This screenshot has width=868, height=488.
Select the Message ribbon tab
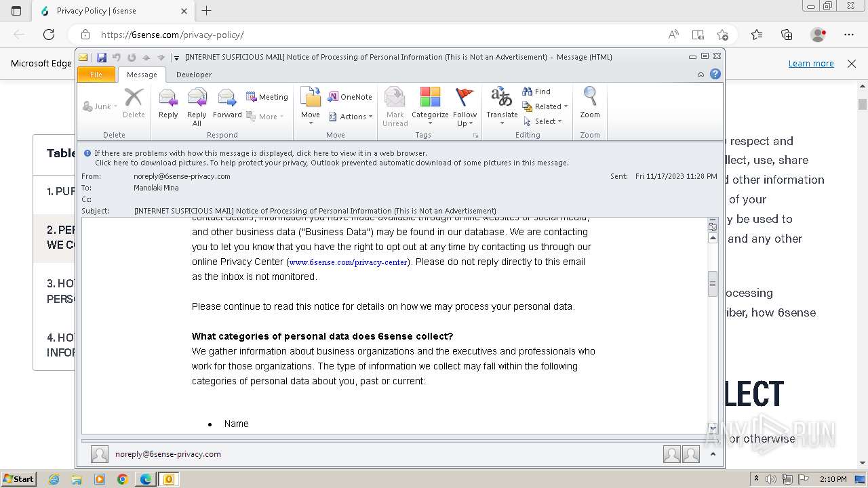click(142, 75)
